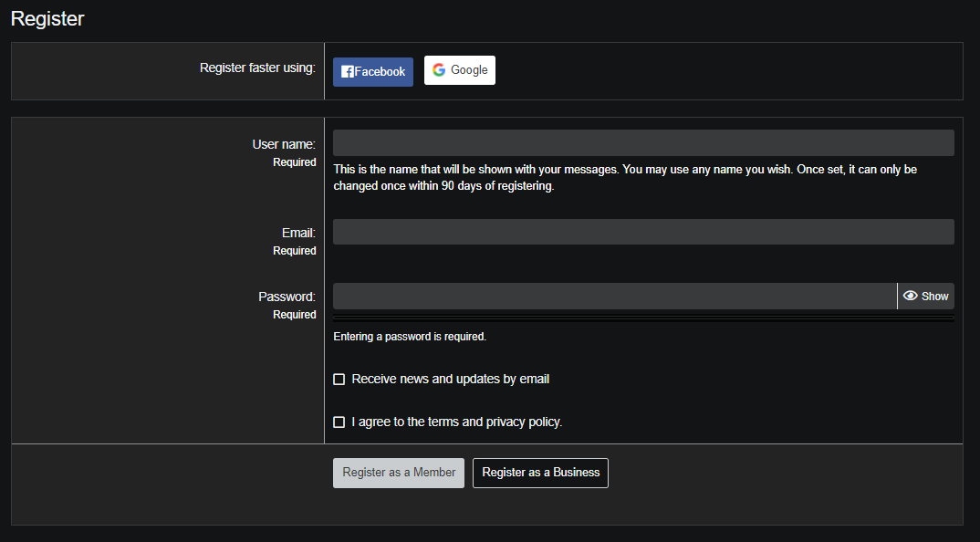Enable receiving news and updates by email
The width and height of the screenshot is (980, 542).
click(x=339, y=379)
